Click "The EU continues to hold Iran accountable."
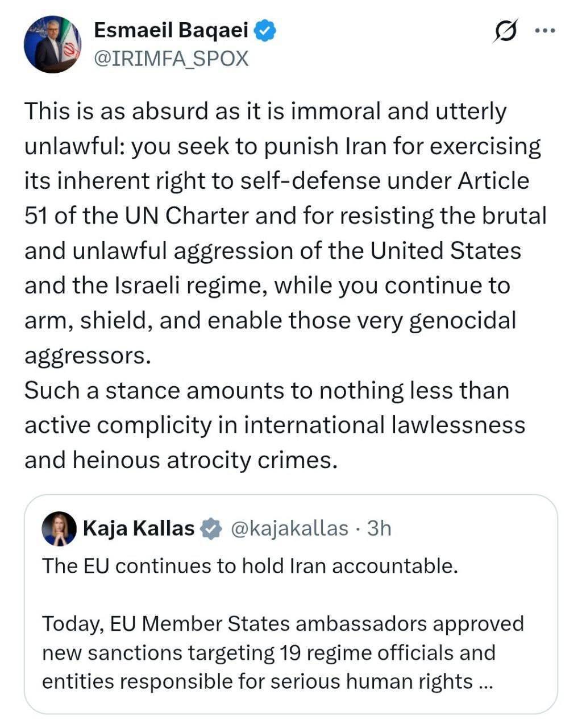This screenshot has height=728, width=582. [x=250, y=566]
